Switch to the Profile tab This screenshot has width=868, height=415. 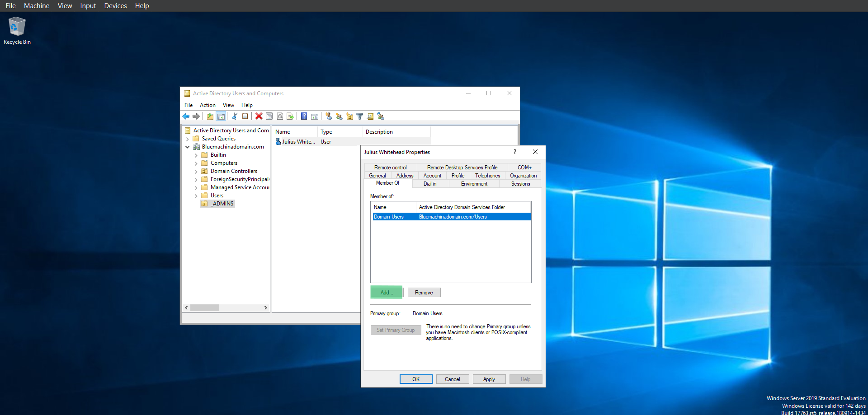[458, 176]
